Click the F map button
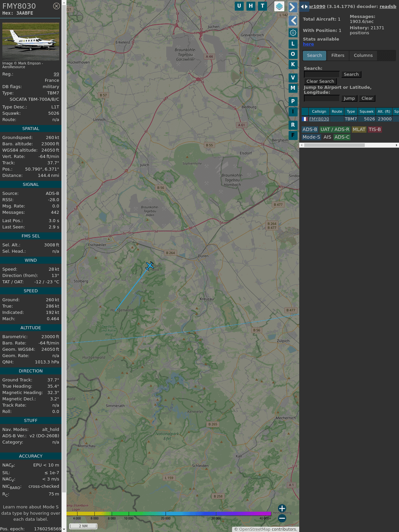Viewport: 399px width, 532px height. click(293, 135)
